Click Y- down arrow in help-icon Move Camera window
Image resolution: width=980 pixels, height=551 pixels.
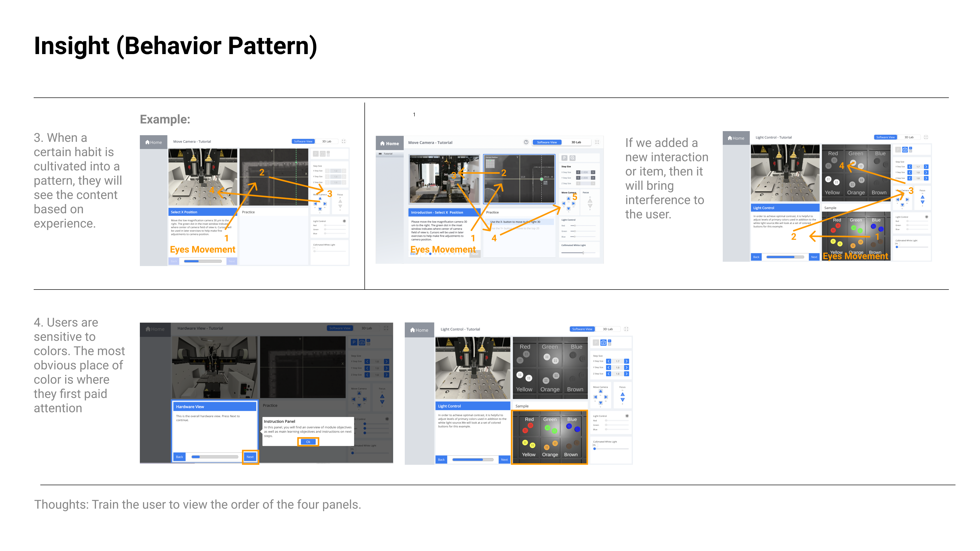568,208
